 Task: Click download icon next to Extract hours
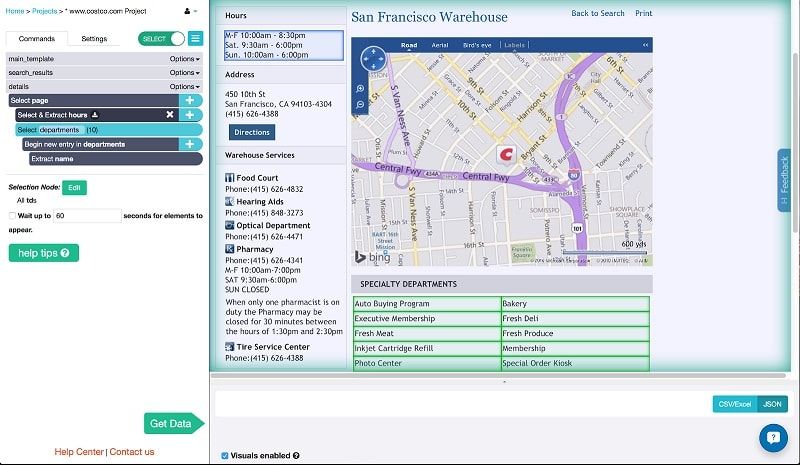click(x=95, y=115)
